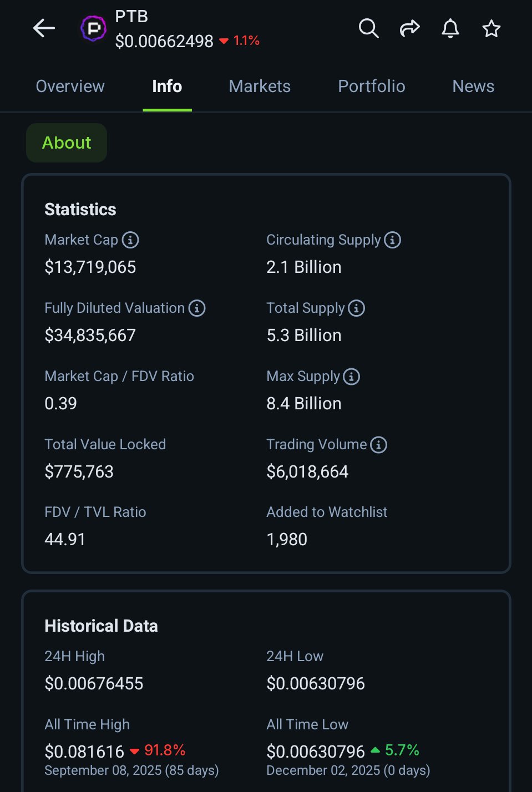Tap the share arrow icon
This screenshot has width=532, height=792.
409,28
